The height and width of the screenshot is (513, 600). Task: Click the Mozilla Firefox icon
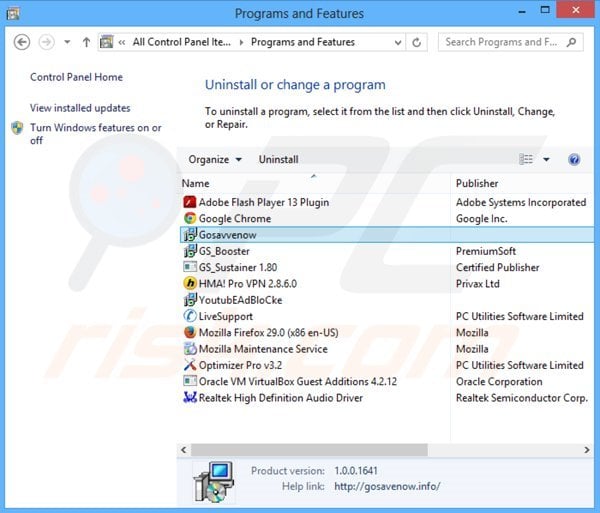coord(189,332)
